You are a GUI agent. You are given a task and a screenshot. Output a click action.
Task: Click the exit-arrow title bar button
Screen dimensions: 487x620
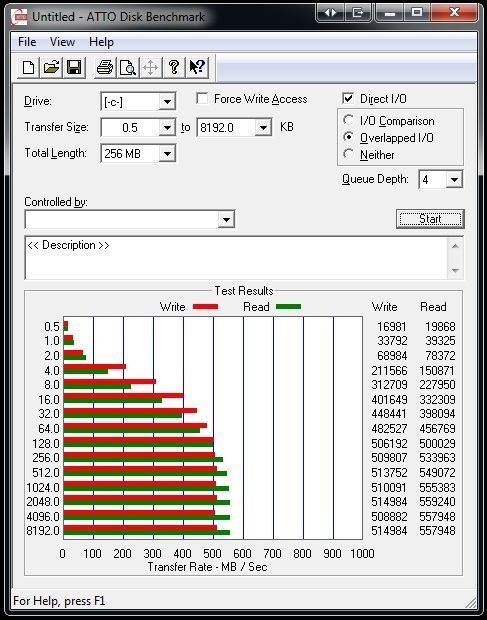point(357,13)
